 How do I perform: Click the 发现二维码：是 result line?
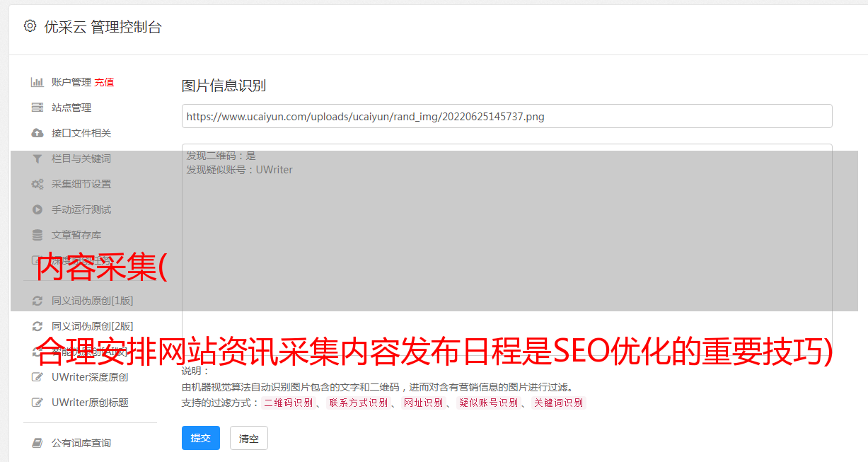tap(221, 156)
